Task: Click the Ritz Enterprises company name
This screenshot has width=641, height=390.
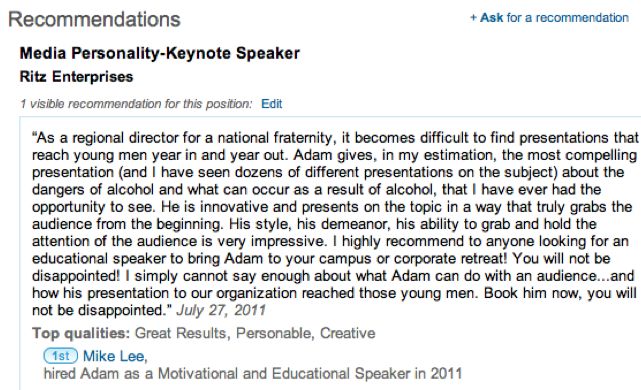Action: click(x=76, y=77)
